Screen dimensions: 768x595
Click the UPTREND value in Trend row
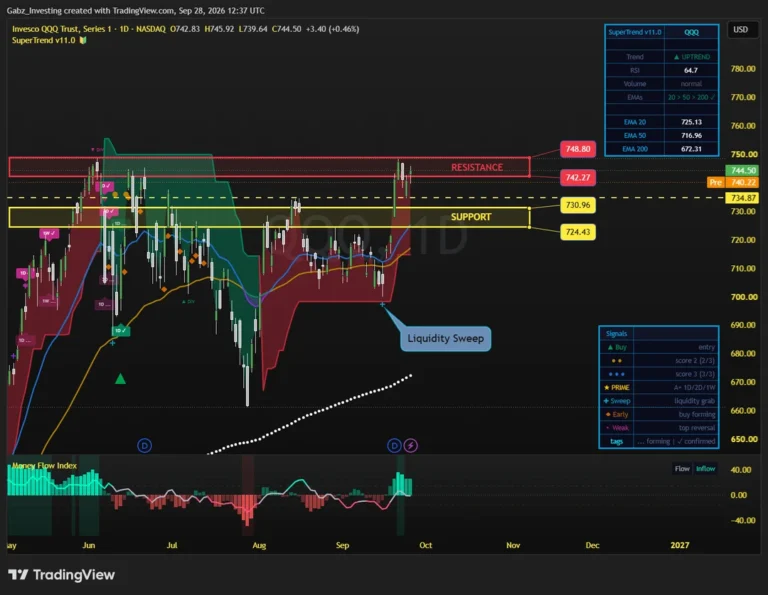point(692,57)
